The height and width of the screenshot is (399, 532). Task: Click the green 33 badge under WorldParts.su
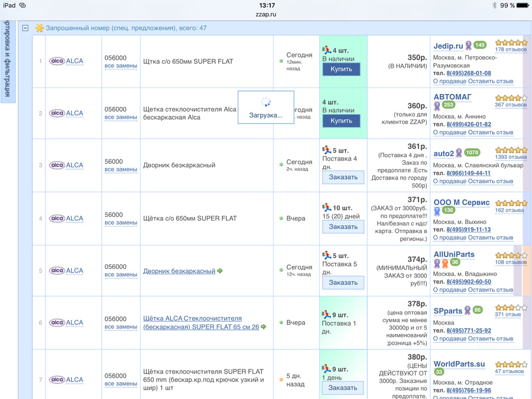tap(439, 372)
